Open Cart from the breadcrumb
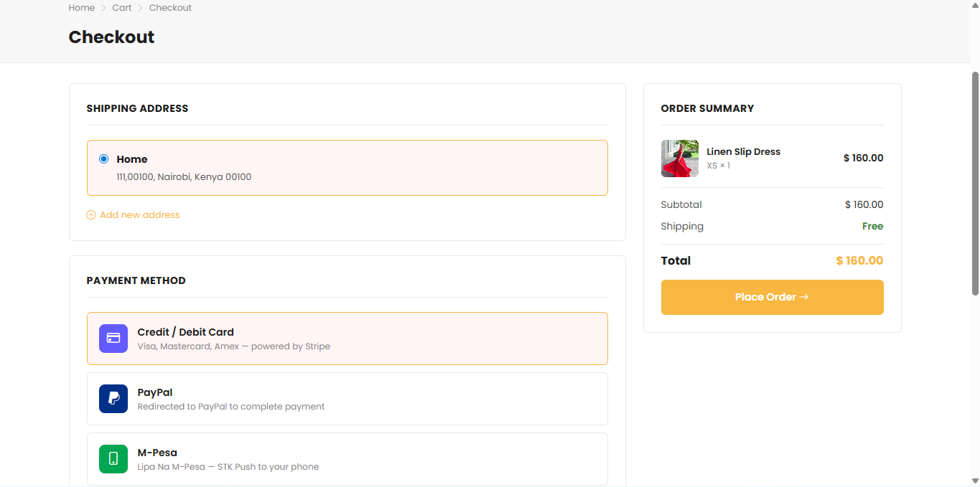Image resolution: width=980 pixels, height=487 pixels. pos(122,8)
